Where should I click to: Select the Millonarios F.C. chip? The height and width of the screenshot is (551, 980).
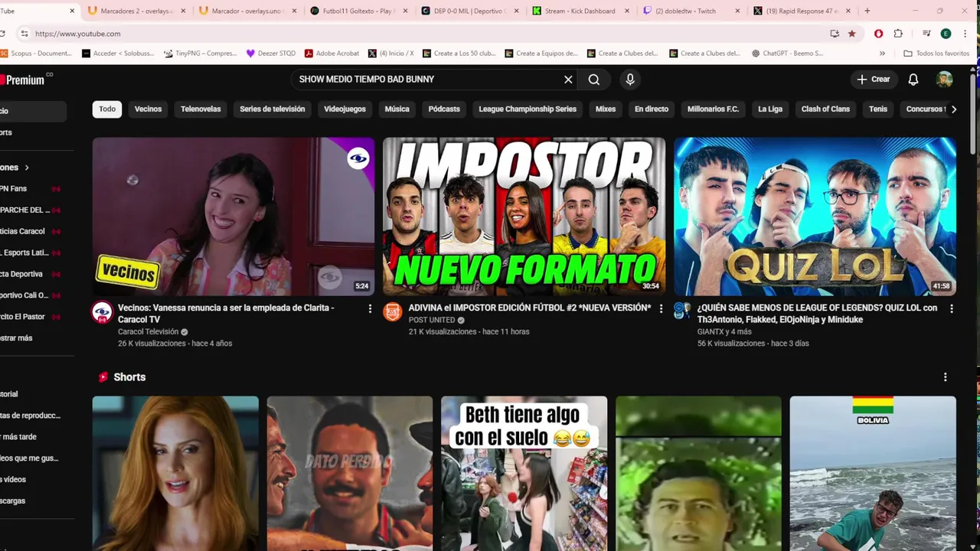pos(713,109)
